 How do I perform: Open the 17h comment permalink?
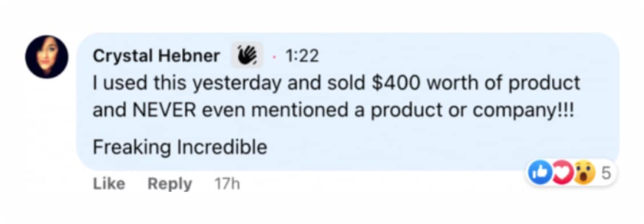coord(227,184)
